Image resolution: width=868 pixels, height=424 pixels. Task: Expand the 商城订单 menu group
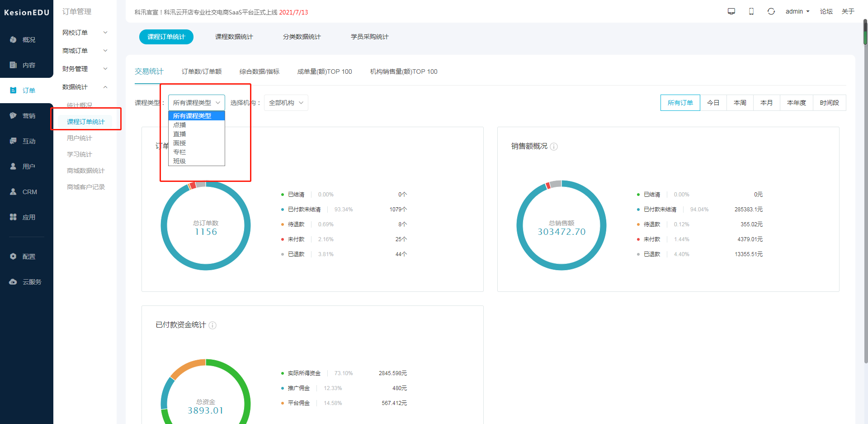click(x=85, y=51)
